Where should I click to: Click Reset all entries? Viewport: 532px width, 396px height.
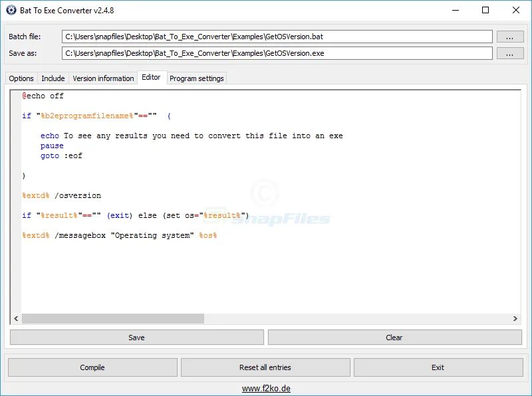point(265,367)
